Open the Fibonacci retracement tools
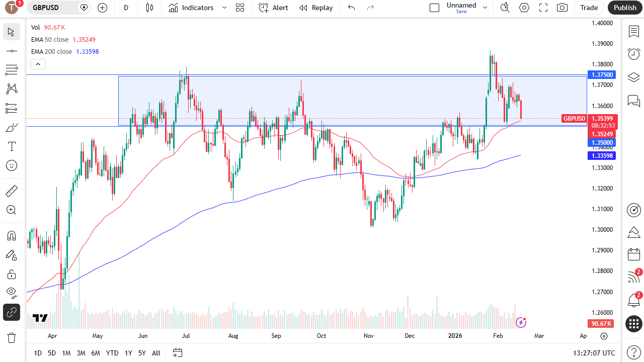Image resolution: width=644 pixels, height=362 pixels. click(x=11, y=70)
